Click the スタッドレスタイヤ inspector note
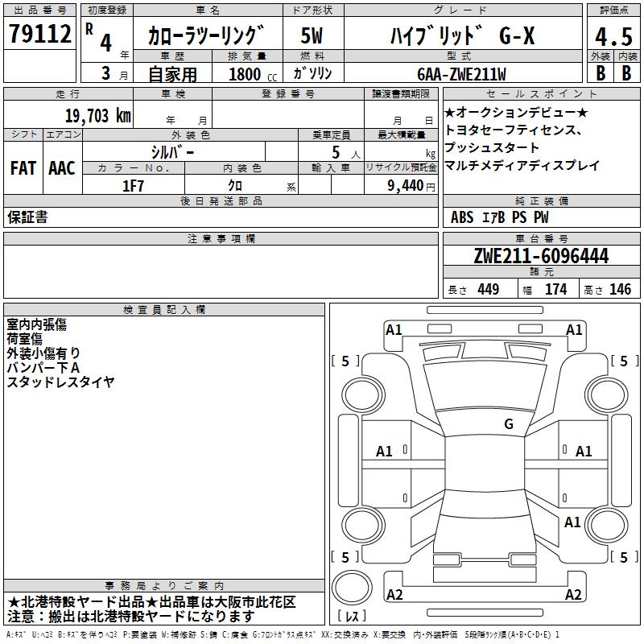The width and height of the screenshot is (644, 644). [x=61, y=382]
